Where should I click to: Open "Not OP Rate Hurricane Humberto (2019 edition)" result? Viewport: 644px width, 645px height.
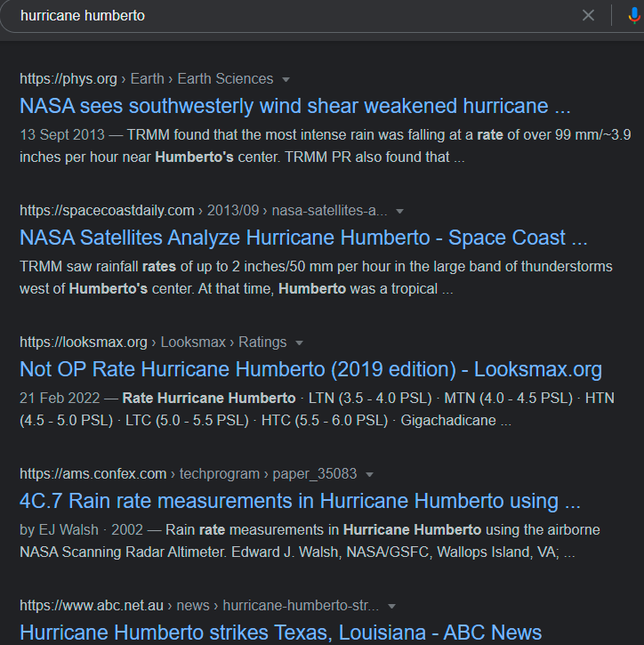311,369
